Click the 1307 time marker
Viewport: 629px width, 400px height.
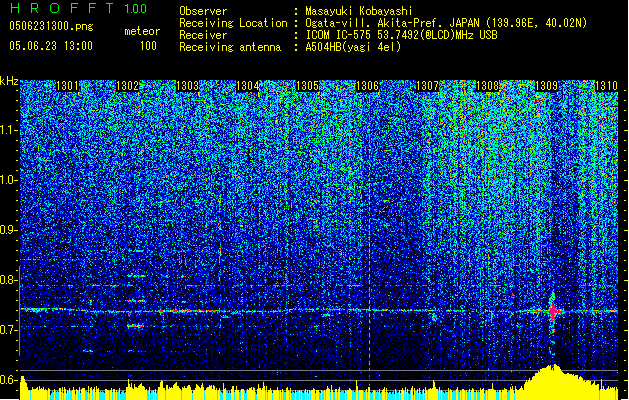428,86
